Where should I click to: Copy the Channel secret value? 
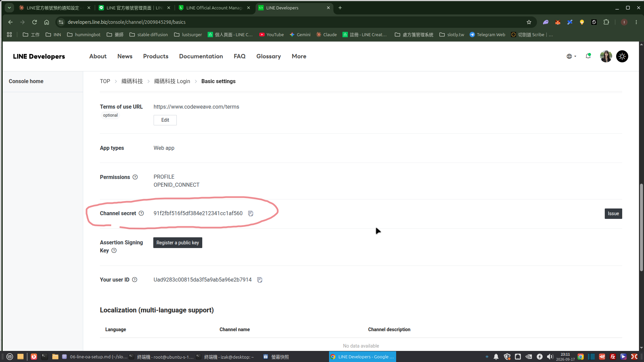(251, 214)
